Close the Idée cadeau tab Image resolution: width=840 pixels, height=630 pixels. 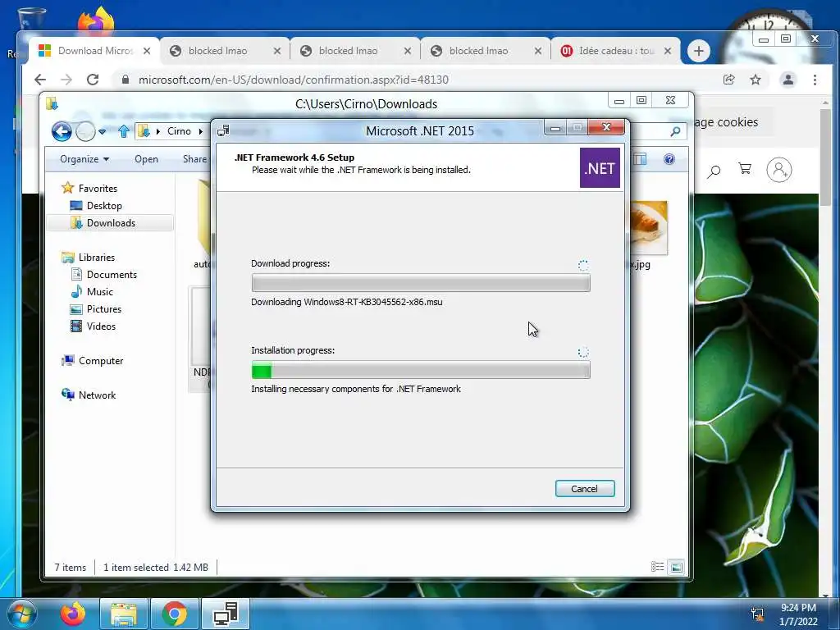[668, 51]
